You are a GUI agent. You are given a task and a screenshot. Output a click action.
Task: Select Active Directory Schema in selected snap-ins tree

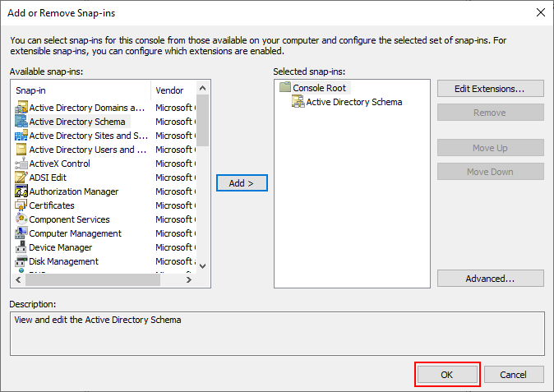click(x=354, y=102)
